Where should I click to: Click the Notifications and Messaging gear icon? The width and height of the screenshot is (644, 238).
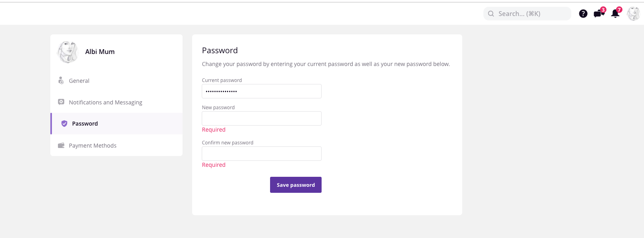click(61, 102)
